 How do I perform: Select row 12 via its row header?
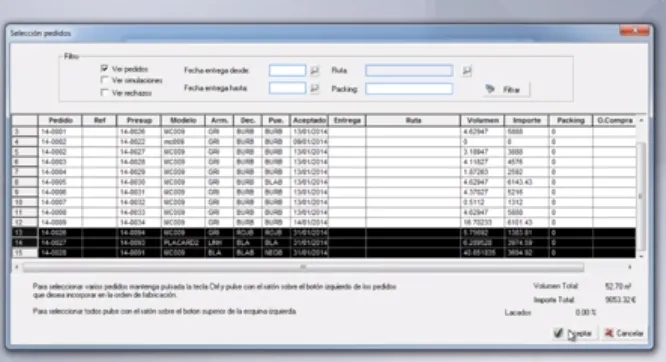click(25, 222)
